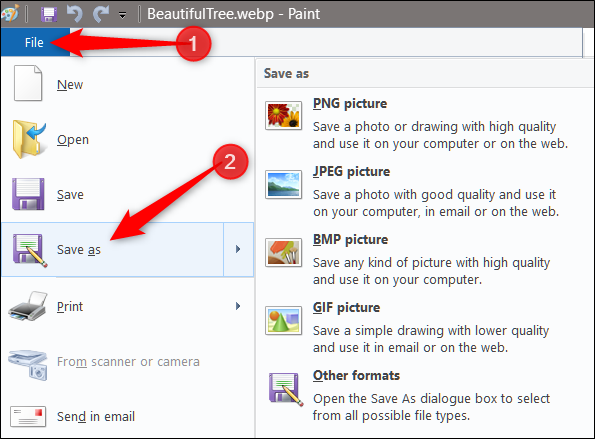Screen dimensions: 595x439
Task: Click the Open folder icon
Action: coord(29,139)
